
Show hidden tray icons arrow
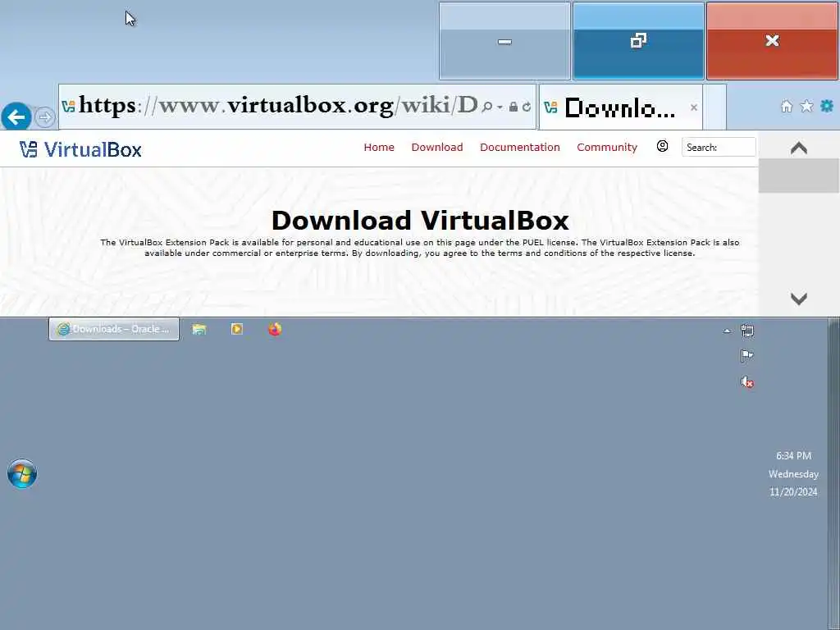(727, 331)
